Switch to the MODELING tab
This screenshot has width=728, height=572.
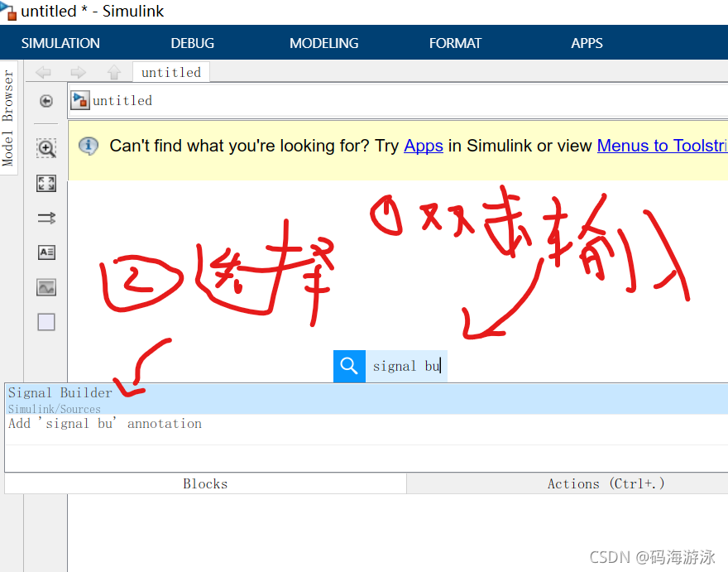click(323, 43)
